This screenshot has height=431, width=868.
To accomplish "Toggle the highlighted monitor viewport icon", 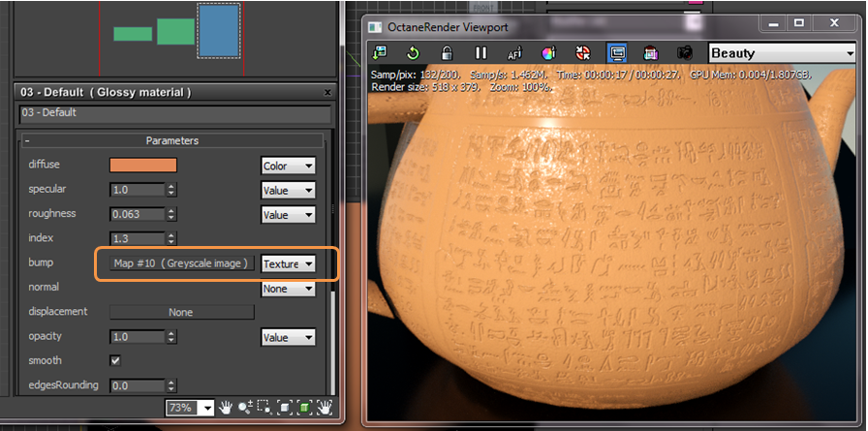I will pyautogui.click(x=617, y=53).
